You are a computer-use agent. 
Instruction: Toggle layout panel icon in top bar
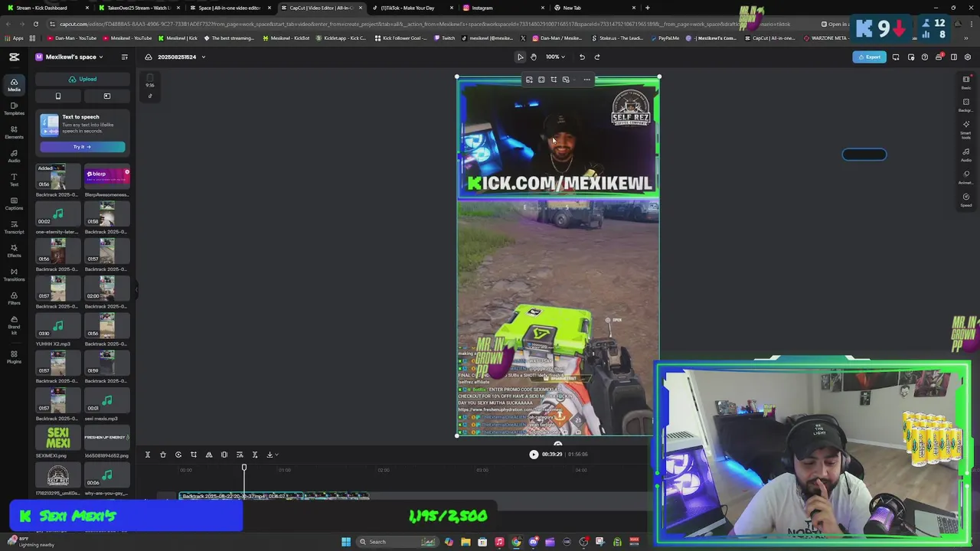tap(954, 57)
